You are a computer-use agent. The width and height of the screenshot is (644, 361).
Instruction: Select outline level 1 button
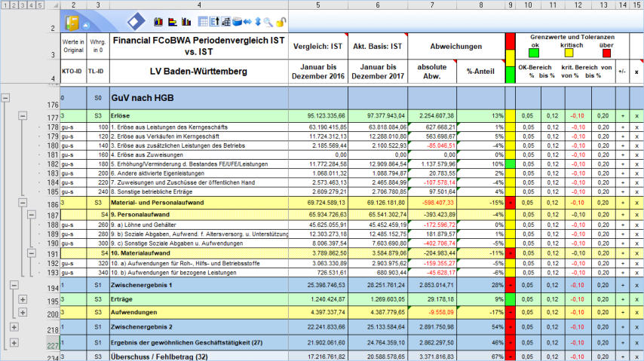tap(5, 5)
